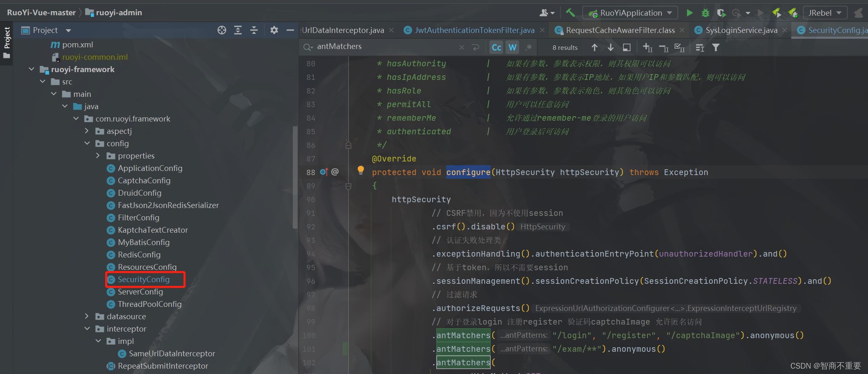
Task: Jump to previous search occurrence
Action: [x=595, y=47]
